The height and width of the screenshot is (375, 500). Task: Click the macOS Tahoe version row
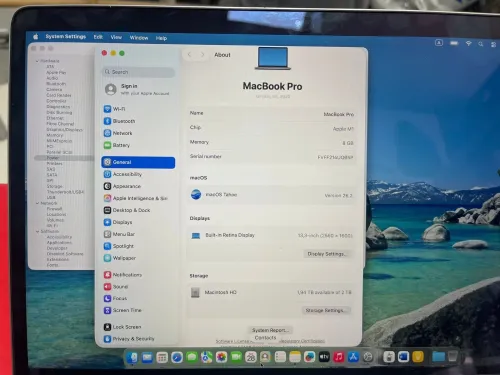(272, 195)
